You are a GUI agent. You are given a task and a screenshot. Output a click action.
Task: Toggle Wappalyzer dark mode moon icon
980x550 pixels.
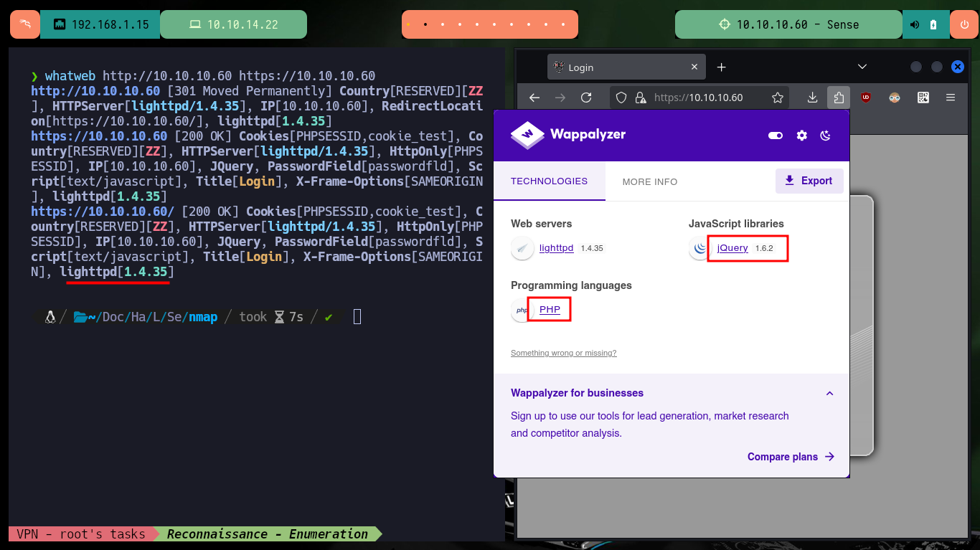826,136
